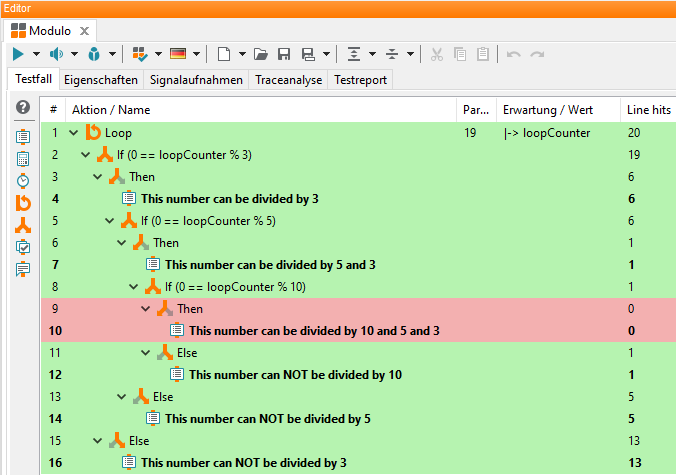Collapse the Else row in line 11
This screenshot has height=475, width=676.
146,353
